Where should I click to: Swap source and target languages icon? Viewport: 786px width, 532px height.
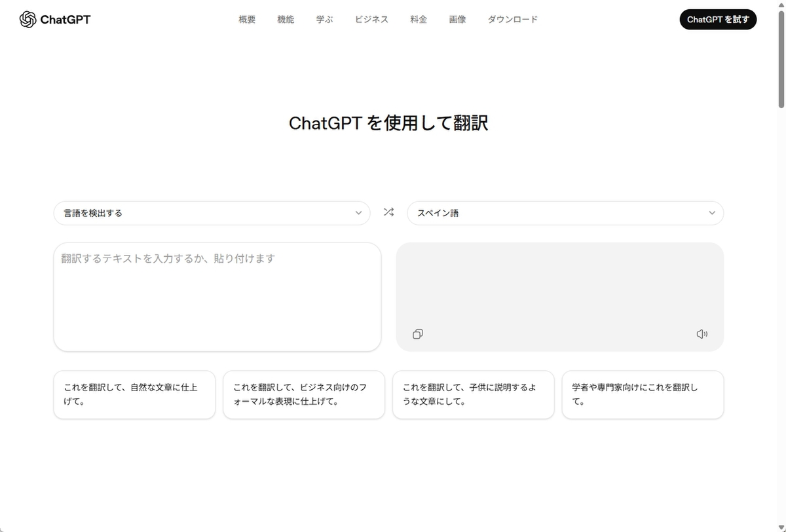click(x=388, y=212)
